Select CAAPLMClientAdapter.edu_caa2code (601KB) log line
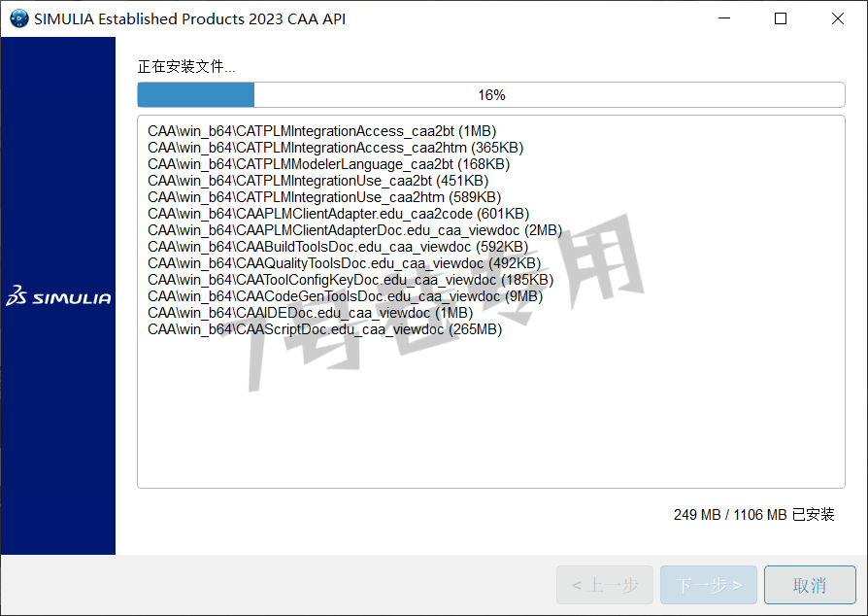 [338, 214]
